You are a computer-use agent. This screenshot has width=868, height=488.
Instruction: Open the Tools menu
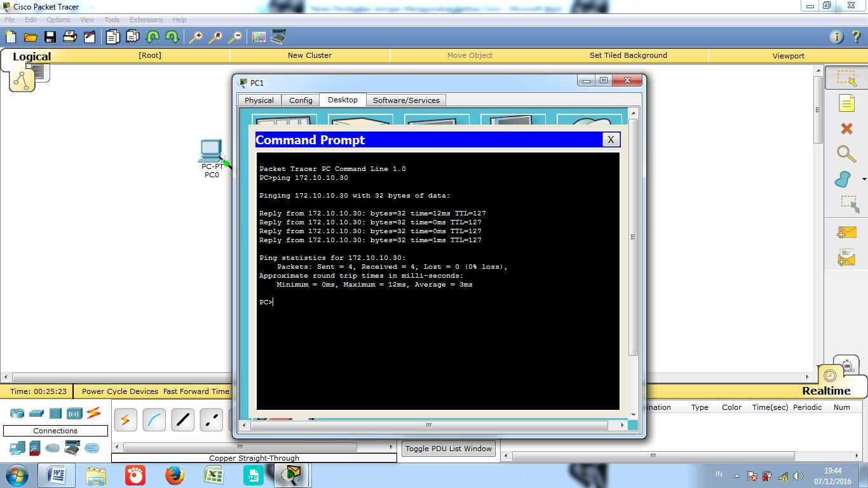[x=112, y=20]
